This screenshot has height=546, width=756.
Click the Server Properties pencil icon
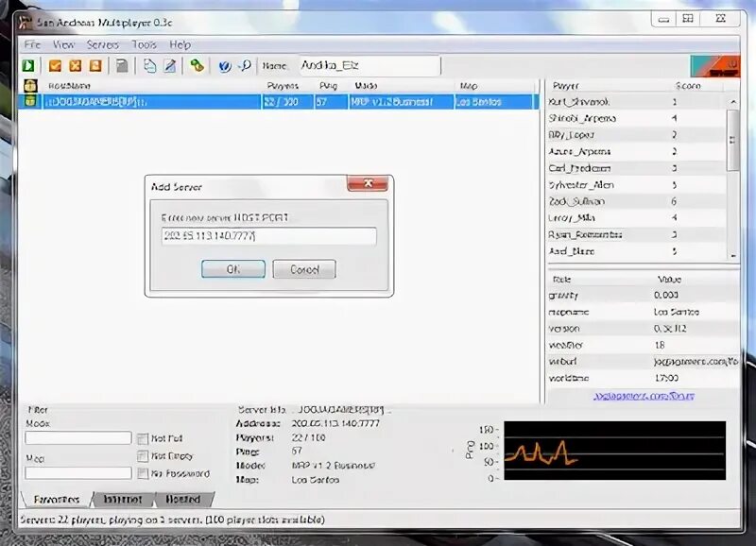[x=170, y=65]
